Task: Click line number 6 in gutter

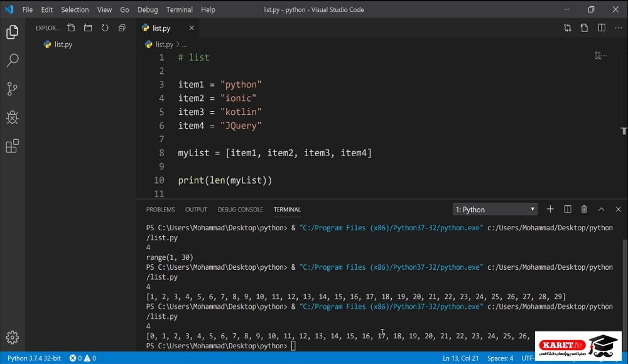Action: click(x=161, y=126)
